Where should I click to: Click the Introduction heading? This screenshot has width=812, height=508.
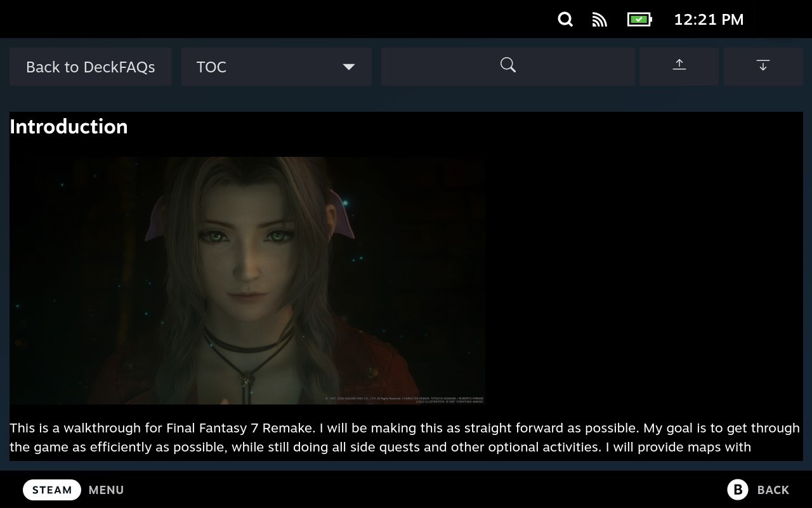69,126
